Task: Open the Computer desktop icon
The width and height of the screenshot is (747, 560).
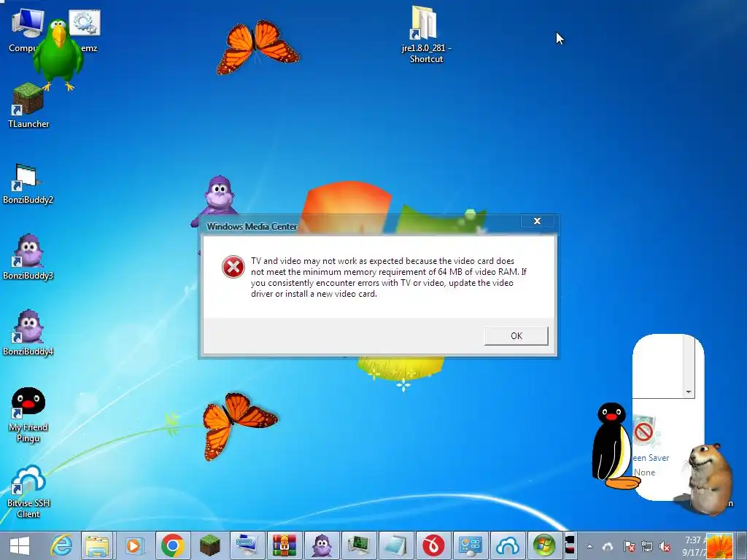Action: coord(26,28)
